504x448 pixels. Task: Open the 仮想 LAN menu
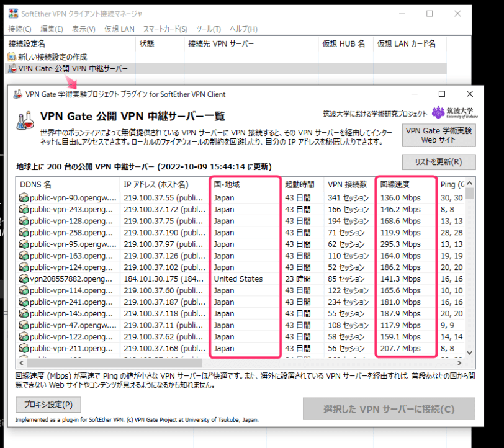(119, 29)
